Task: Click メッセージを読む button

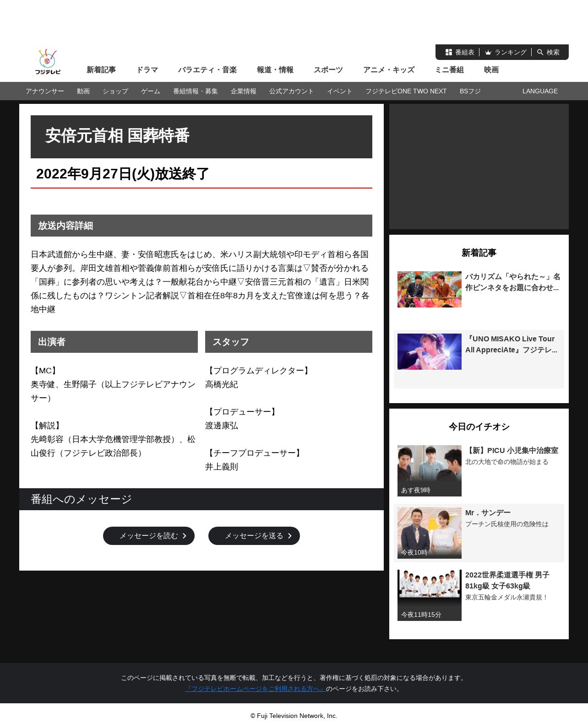Action: [149, 536]
